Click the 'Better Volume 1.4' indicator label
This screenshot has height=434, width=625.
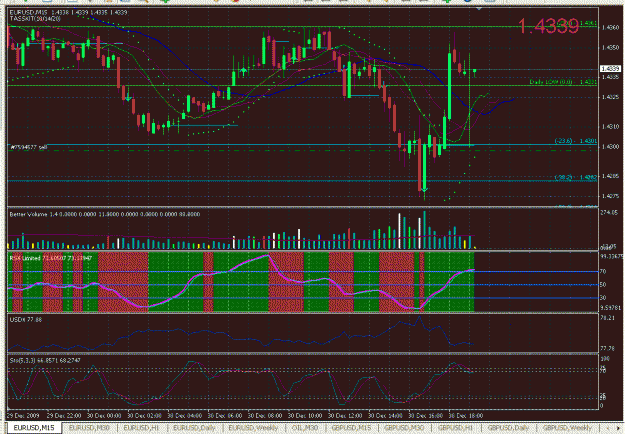point(105,214)
